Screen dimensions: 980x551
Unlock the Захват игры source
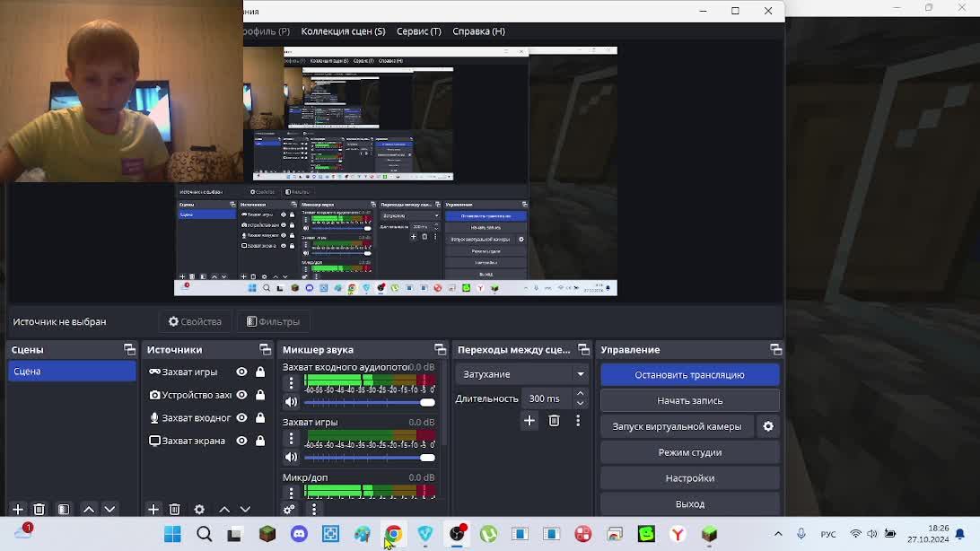click(x=260, y=372)
